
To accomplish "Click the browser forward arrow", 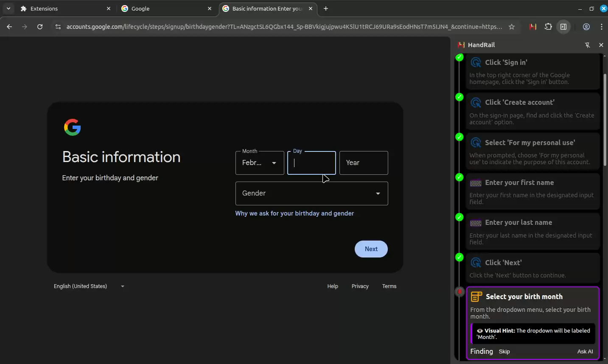I will [x=25, y=27].
